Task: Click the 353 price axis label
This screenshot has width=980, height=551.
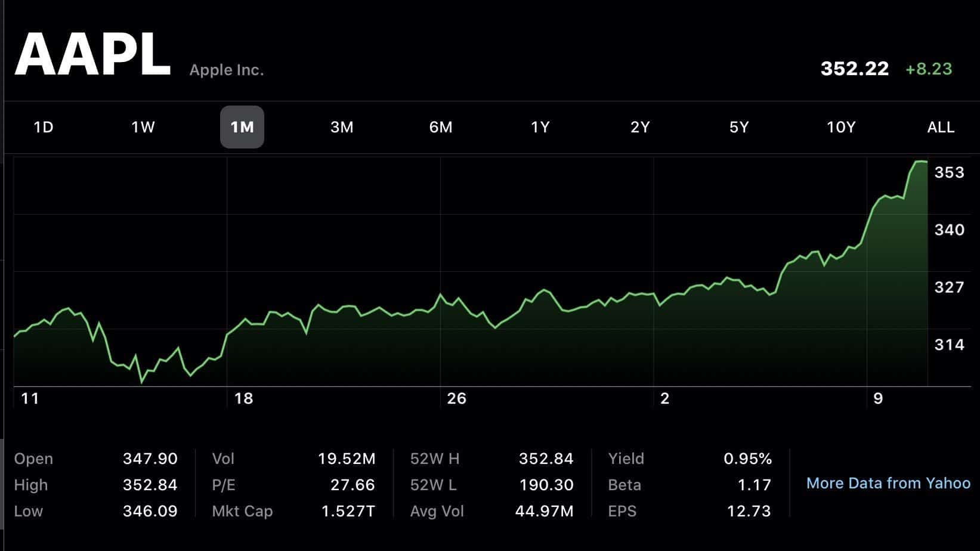Action: click(x=949, y=172)
